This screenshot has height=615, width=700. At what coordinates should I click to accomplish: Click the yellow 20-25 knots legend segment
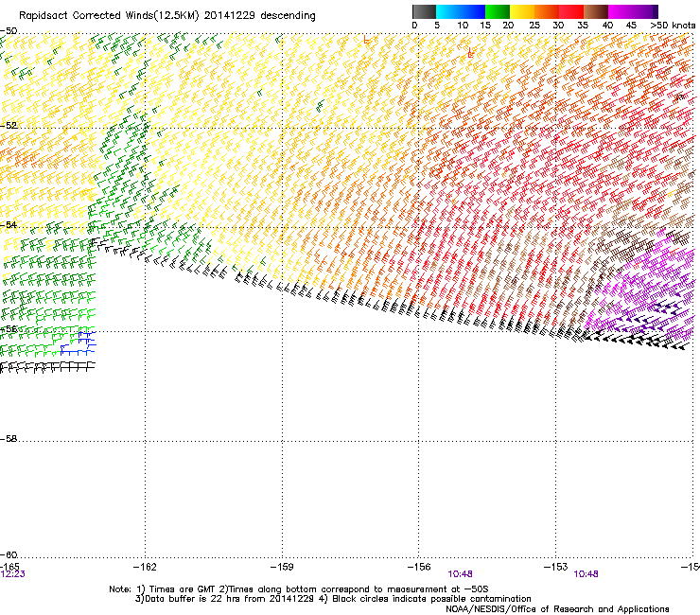pos(522,11)
